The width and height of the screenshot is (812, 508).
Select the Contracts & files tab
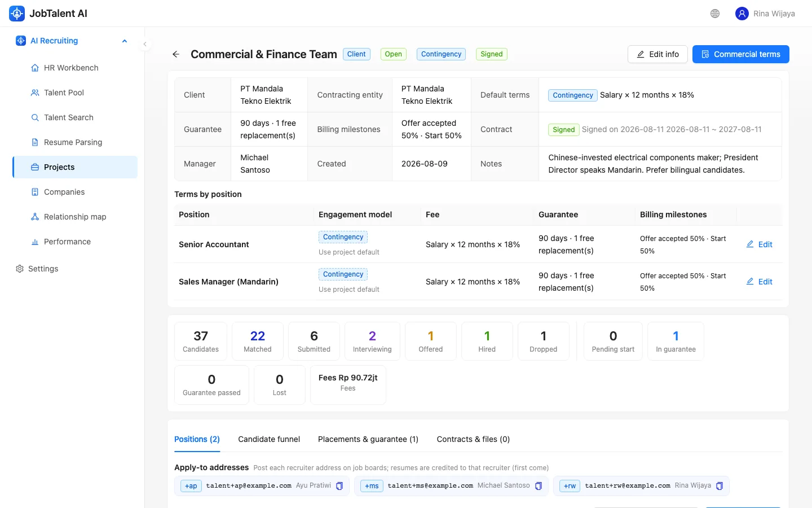(x=473, y=439)
